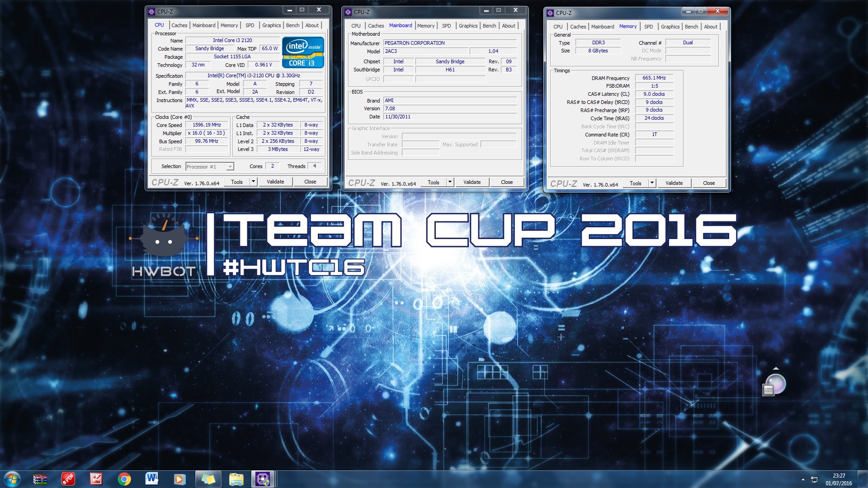
Task: Open the Processor #1 selection dropdown
Action: (210, 167)
